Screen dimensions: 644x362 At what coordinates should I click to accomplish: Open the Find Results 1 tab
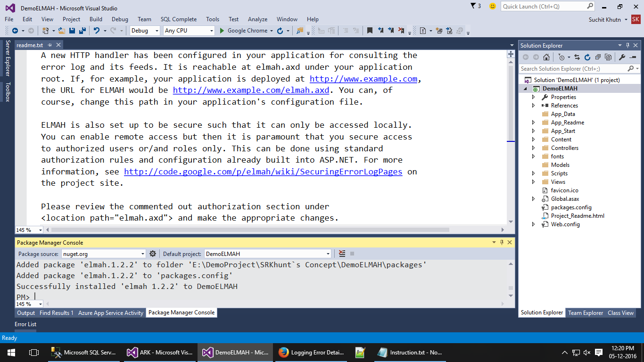(x=57, y=313)
